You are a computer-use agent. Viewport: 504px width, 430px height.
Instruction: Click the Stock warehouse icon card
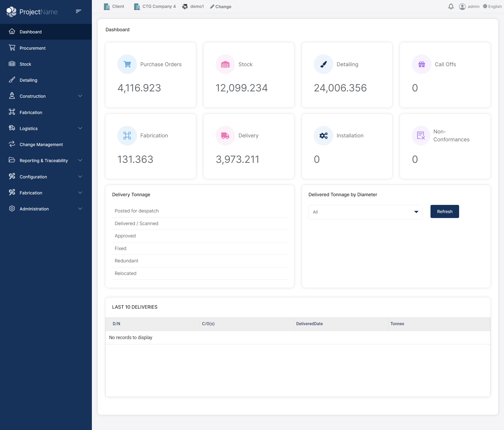click(225, 64)
